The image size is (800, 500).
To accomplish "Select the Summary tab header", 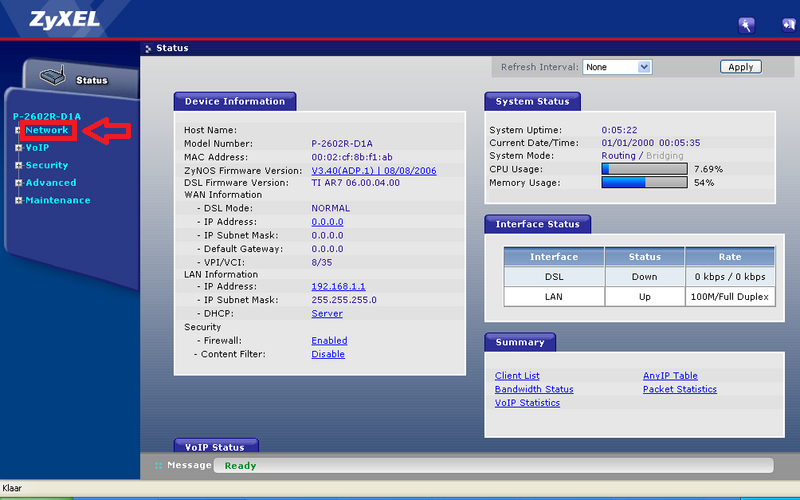I will click(520, 342).
